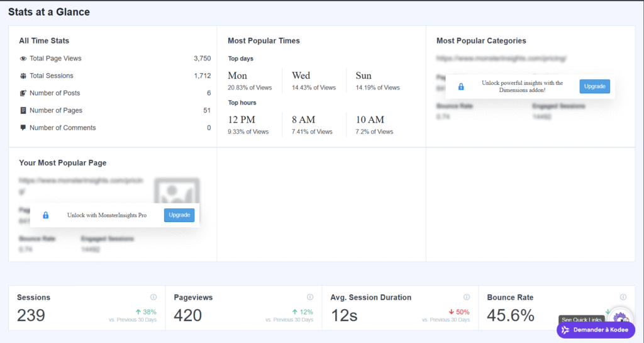Viewport: 644px width, 343px height.
Task: Click the comment bubble icon beside Number of Comments
Action: pyautogui.click(x=23, y=128)
